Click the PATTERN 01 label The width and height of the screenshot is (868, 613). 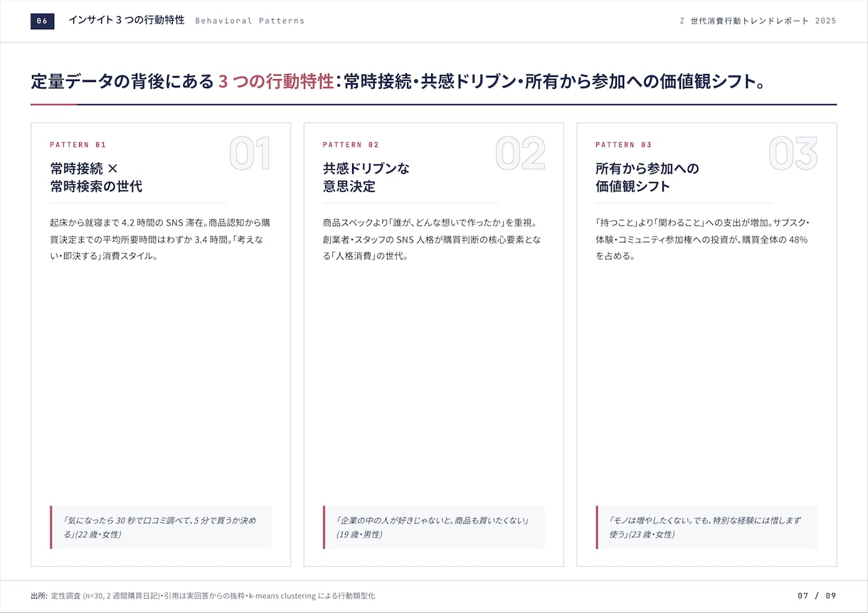(78, 145)
